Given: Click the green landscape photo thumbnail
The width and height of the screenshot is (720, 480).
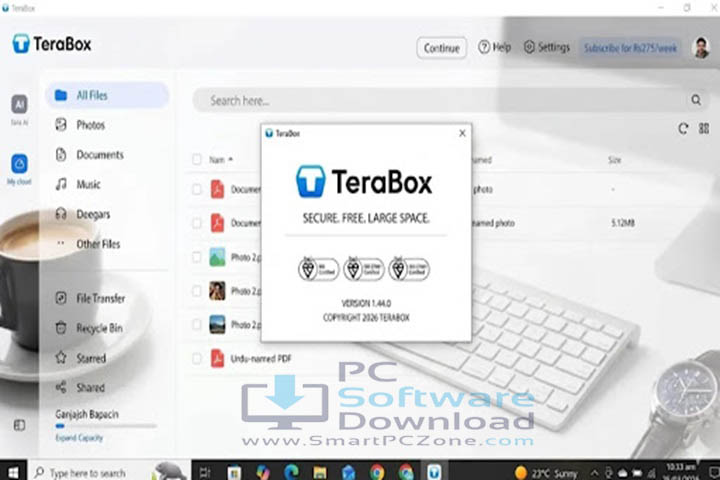Looking at the screenshot, I should coord(217,257).
